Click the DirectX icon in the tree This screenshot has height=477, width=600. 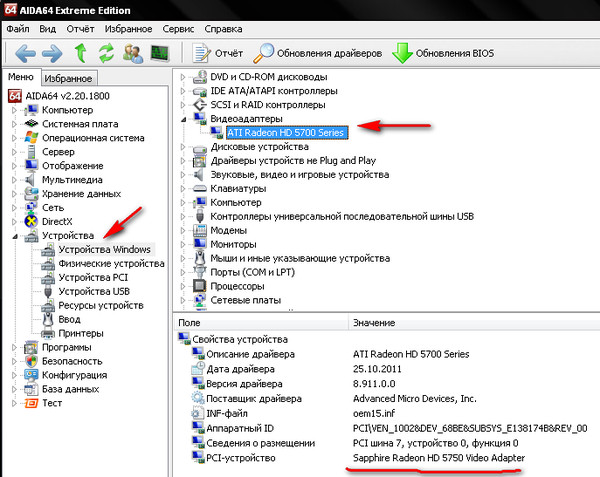coord(31,221)
